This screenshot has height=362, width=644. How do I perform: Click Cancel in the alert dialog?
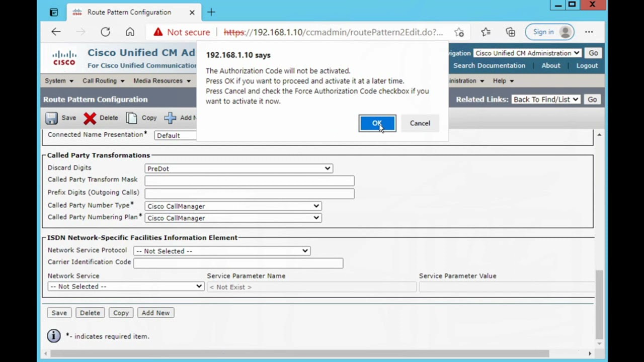pyautogui.click(x=420, y=123)
